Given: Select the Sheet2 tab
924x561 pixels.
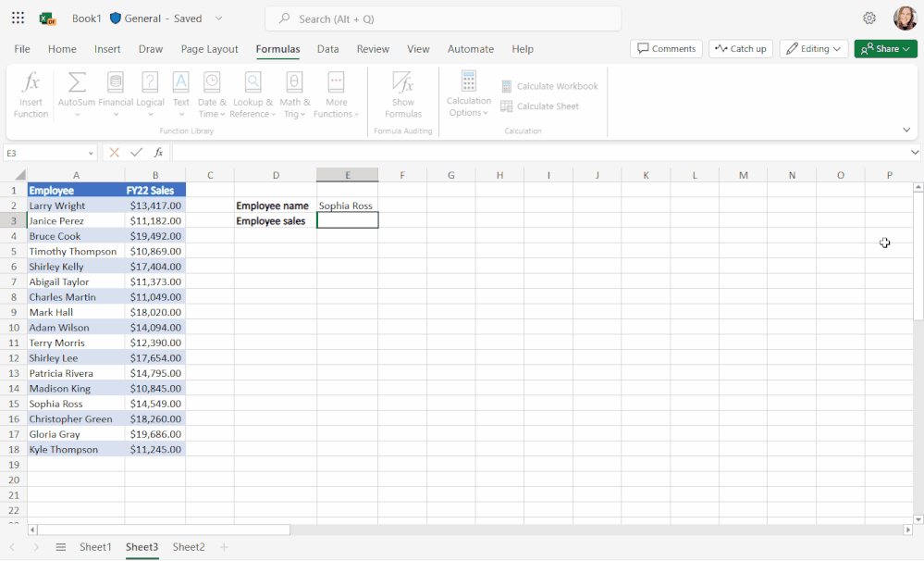Looking at the screenshot, I should [188, 547].
